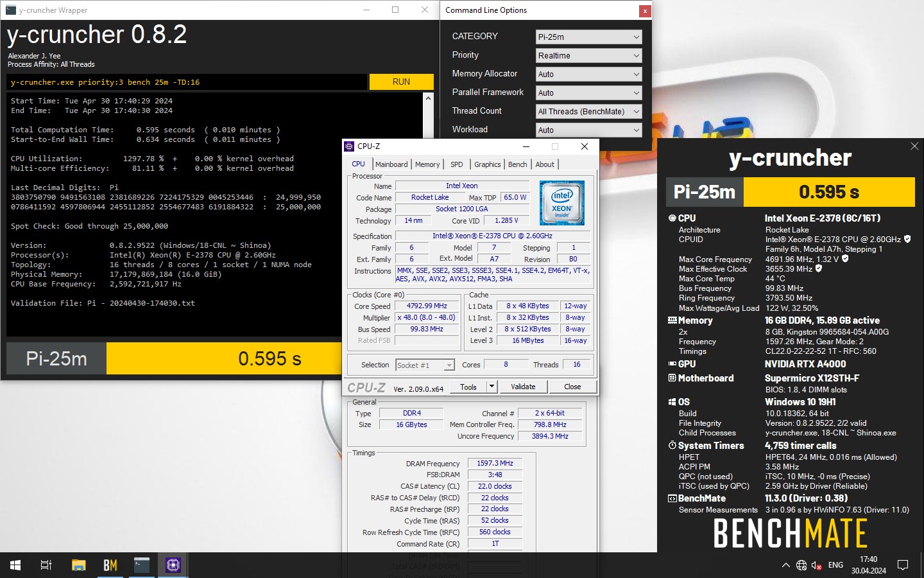
Task: Click the DRAM Frequency value 1597.3 MHz
Action: [x=495, y=463]
